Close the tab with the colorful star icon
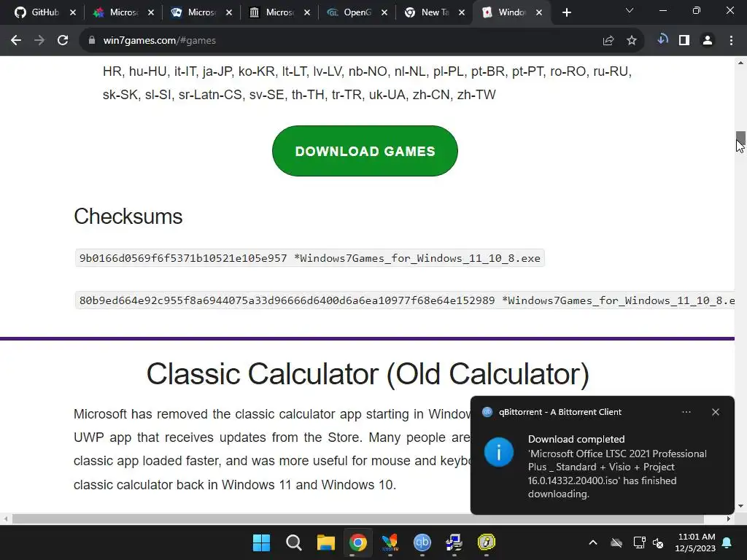 (x=151, y=13)
